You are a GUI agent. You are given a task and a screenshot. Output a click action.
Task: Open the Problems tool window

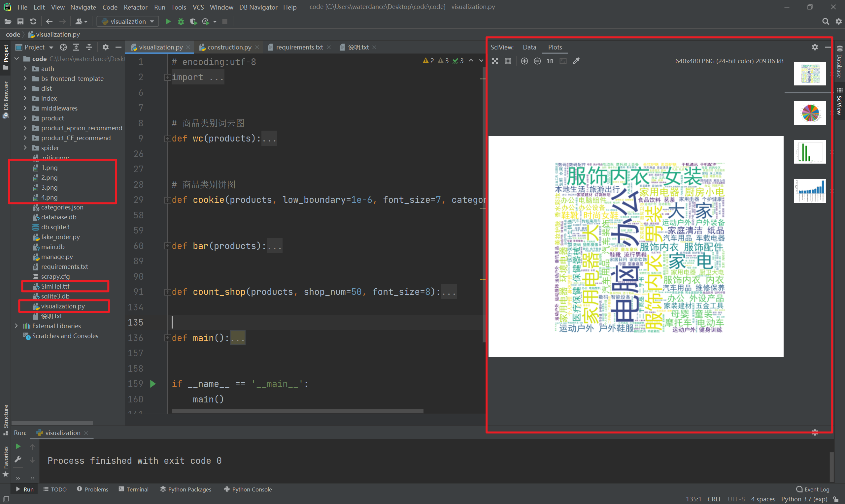92,489
